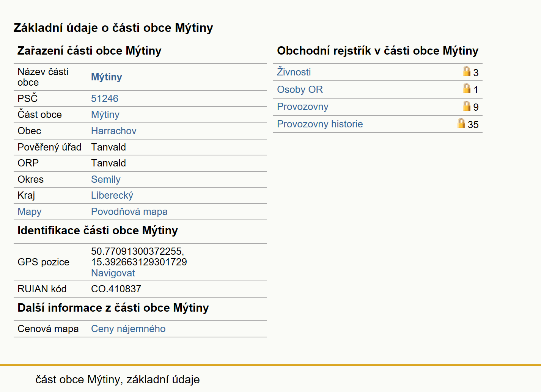Click footer text část obce Mýtiny, základní údaje
541x392 pixels.
(118, 379)
